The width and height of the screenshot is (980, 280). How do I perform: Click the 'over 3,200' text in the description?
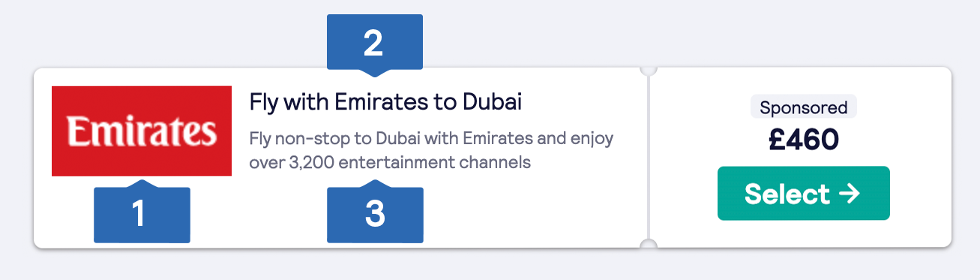tap(287, 162)
